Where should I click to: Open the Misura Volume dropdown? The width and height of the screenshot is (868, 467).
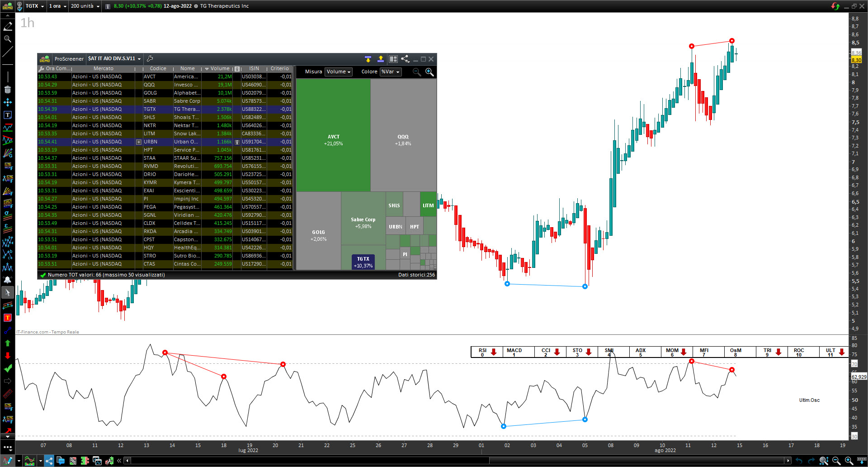(x=339, y=72)
